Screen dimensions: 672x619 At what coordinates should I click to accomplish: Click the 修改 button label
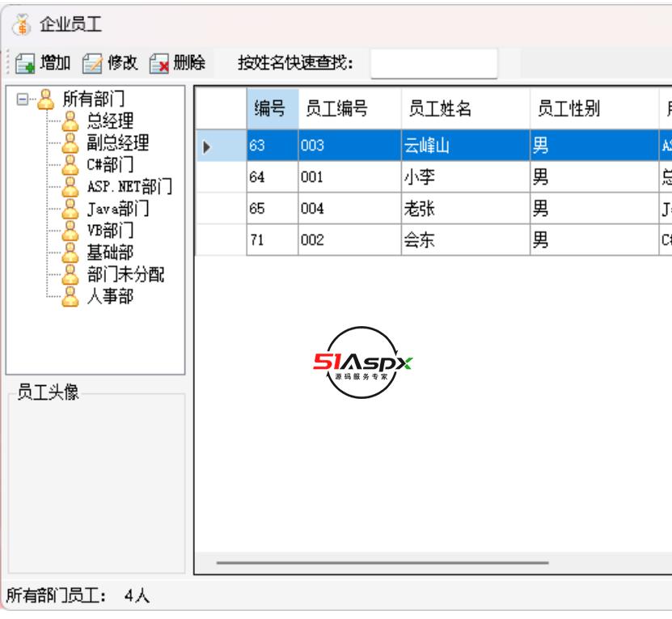pyautogui.click(x=123, y=63)
